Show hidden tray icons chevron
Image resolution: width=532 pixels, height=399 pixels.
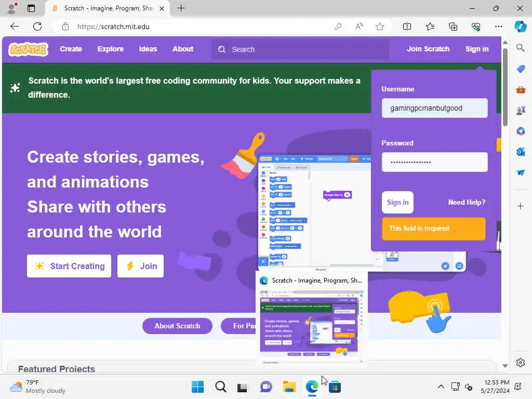(441, 387)
